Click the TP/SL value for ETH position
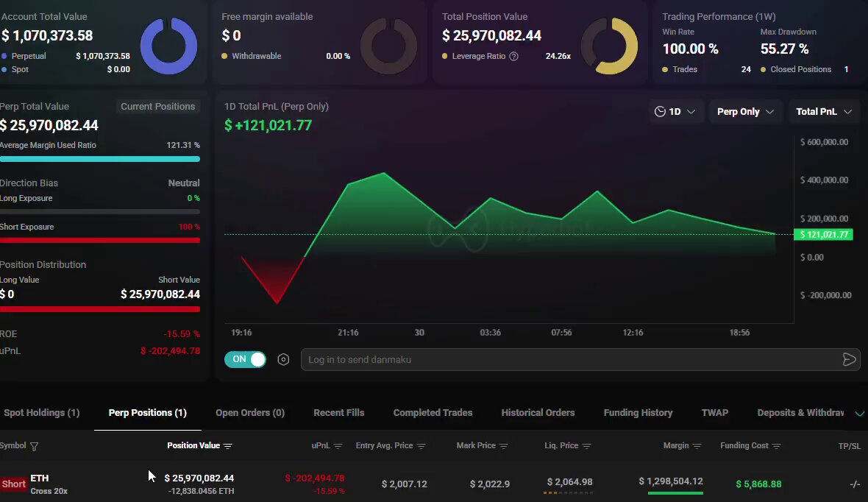This screenshot has height=502, width=868. [855, 484]
